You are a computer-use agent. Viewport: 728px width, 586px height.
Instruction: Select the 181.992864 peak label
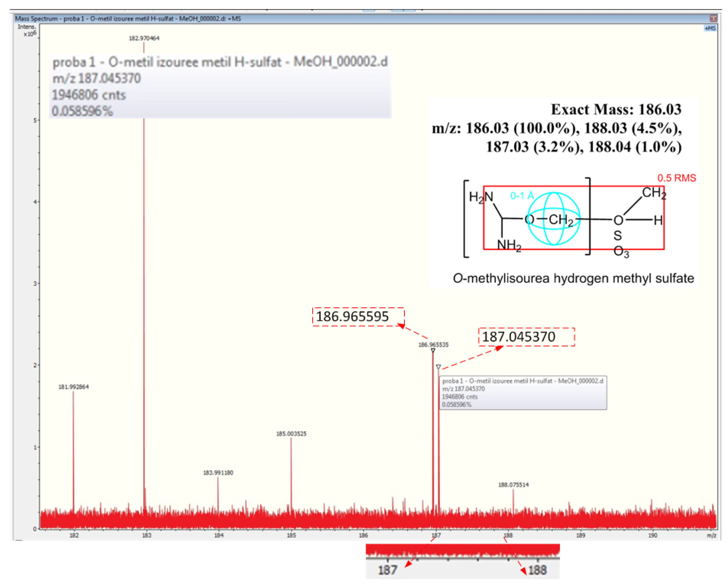coord(74,387)
